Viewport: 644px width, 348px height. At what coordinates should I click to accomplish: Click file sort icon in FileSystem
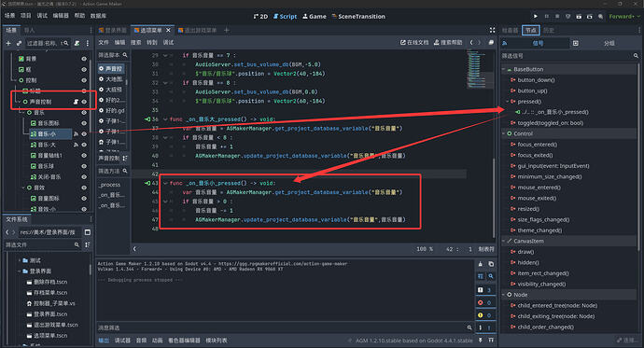click(88, 244)
